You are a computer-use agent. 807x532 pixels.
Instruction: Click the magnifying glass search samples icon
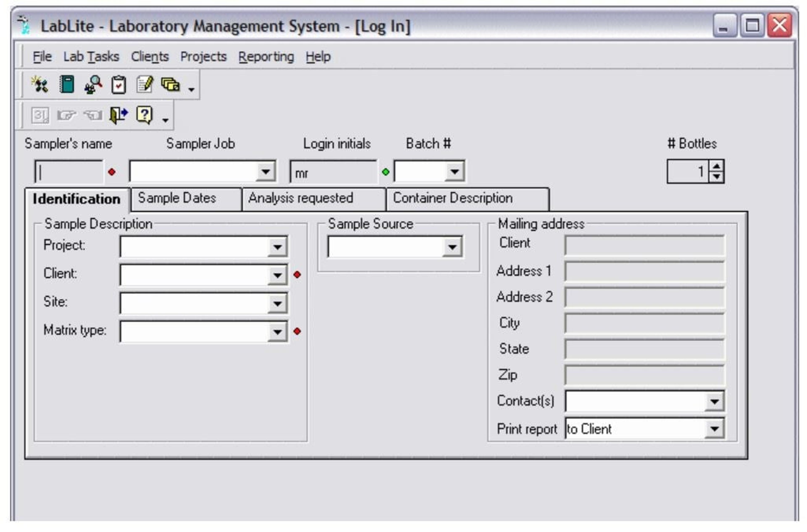pyautogui.click(x=93, y=84)
